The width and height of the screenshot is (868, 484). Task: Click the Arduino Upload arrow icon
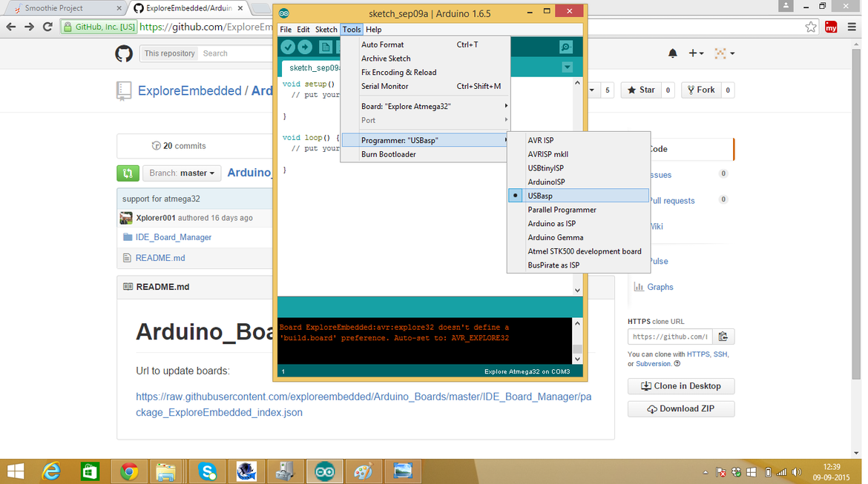pyautogui.click(x=305, y=47)
